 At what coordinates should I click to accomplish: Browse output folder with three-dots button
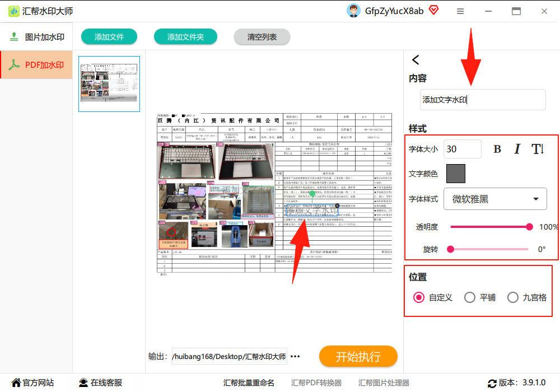click(295, 356)
